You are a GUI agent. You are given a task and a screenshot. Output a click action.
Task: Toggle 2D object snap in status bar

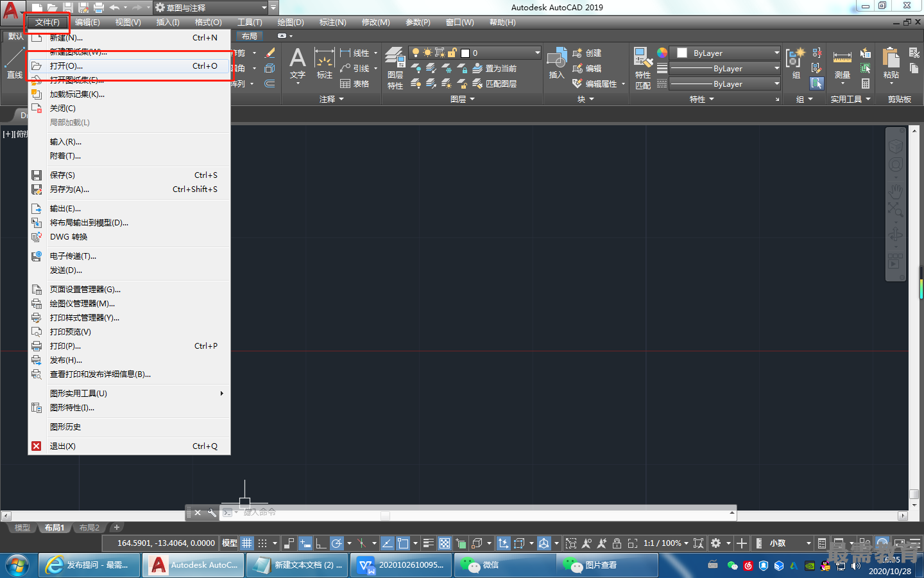click(403, 543)
